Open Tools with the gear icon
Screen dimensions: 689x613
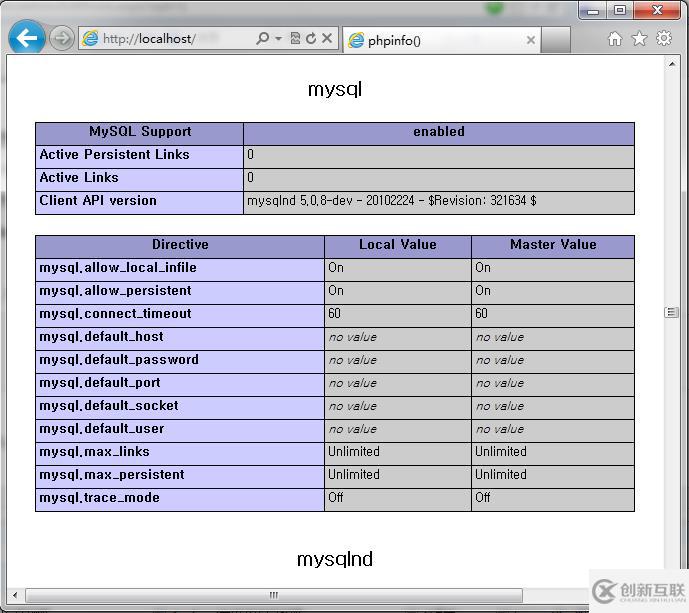pyautogui.click(x=664, y=39)
